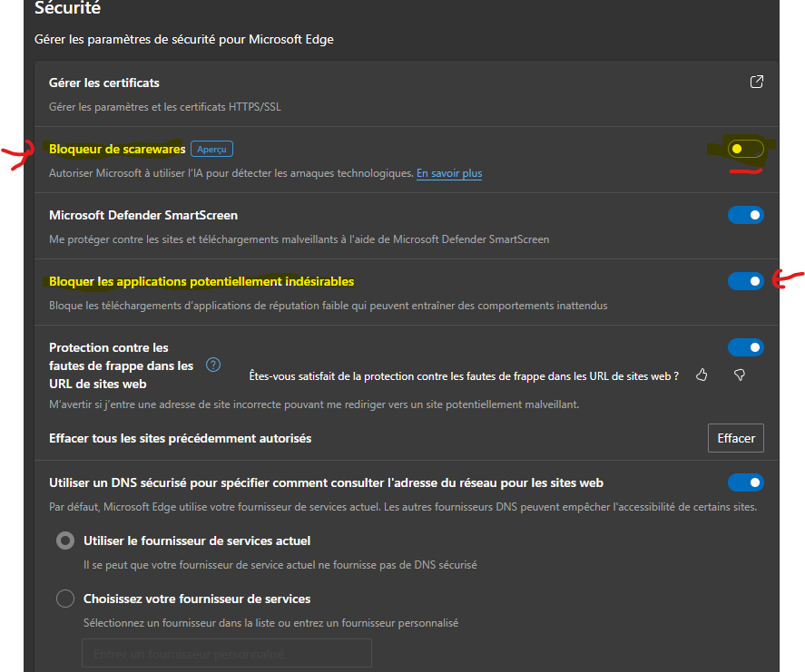Image resolution: width=805 pixels, height=672 pixels.
Task: Click the Gérer les certificats heading
Action: (x=104, y=83)
